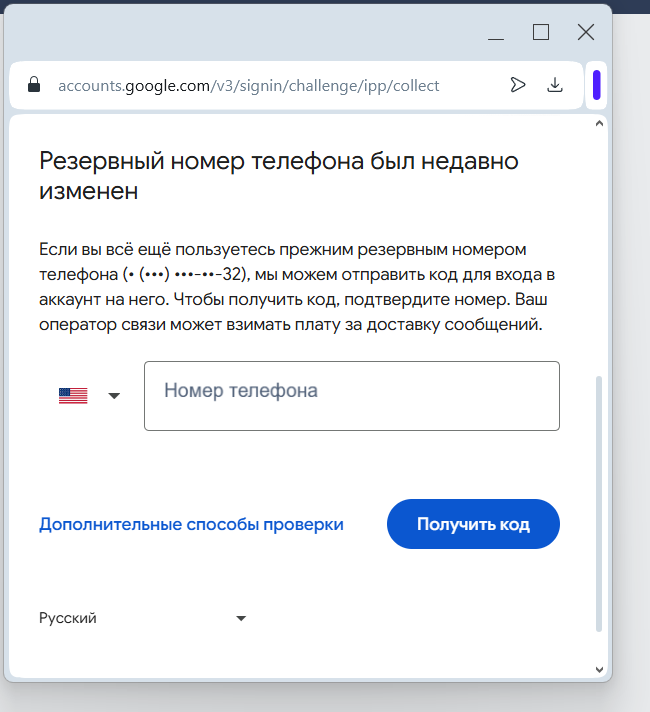
Task: Click the masked phone number ending in 32
Action: click(x=186, y=275)
